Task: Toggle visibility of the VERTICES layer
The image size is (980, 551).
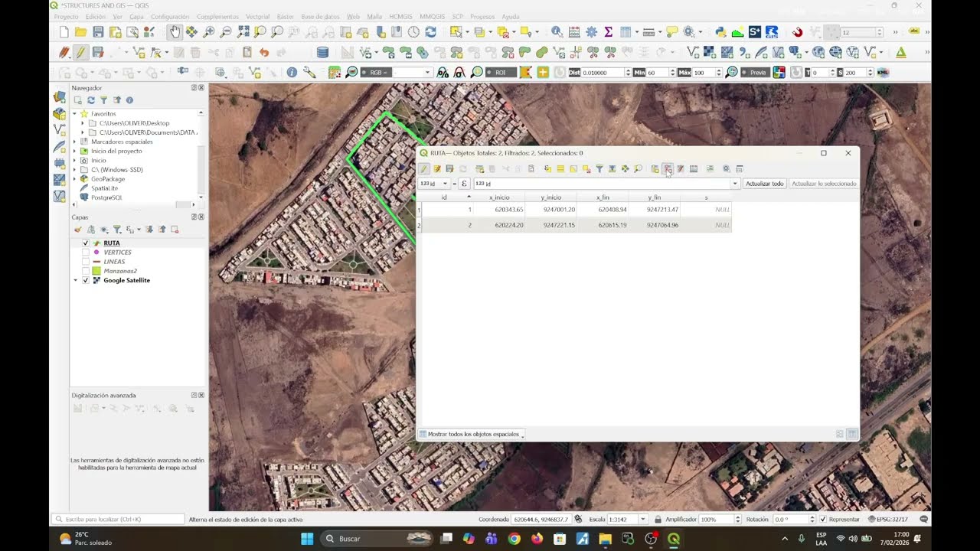Action: point(86,252)
